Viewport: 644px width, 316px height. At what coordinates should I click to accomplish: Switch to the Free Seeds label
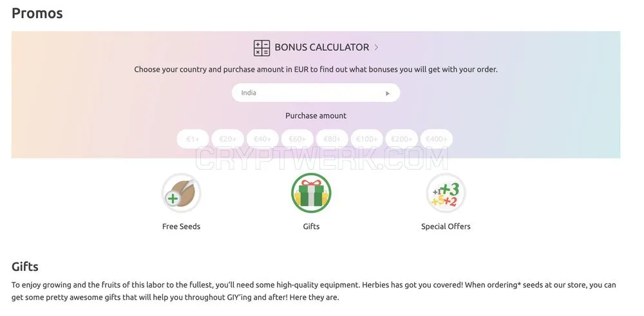pyautogui.click(x=181, y=226)
